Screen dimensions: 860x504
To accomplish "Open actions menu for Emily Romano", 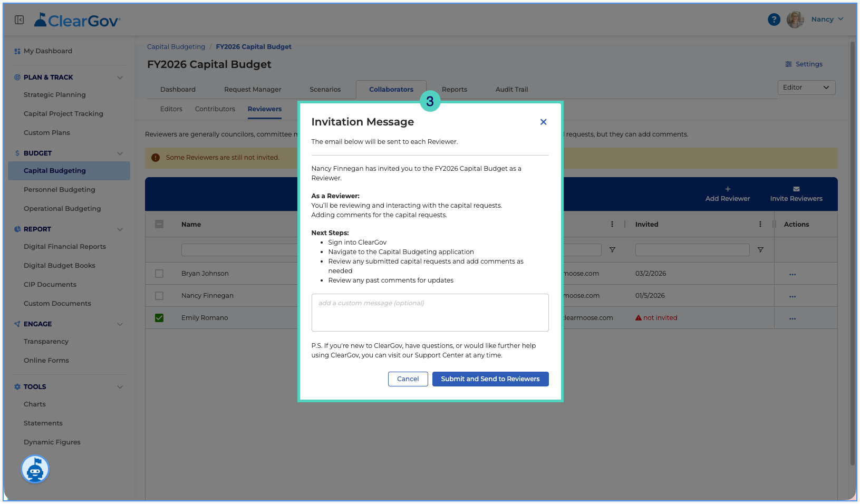I will tap(792, 318).
